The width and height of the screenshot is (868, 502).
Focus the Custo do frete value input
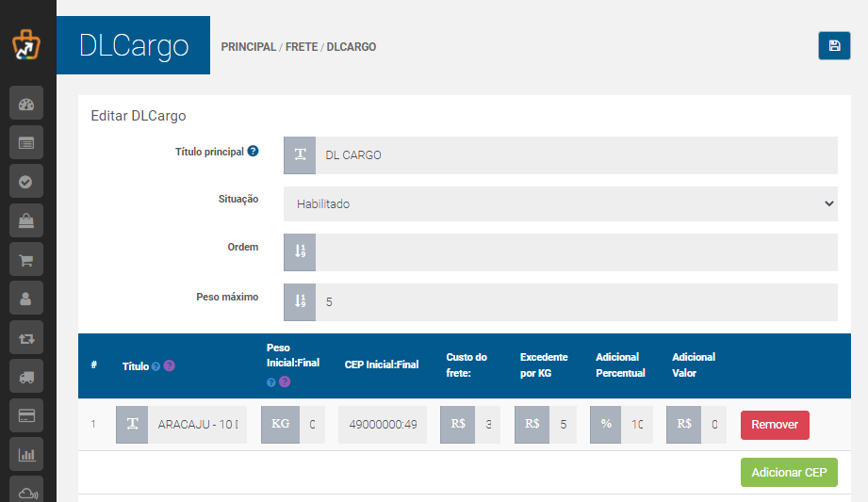pos(487,425)
